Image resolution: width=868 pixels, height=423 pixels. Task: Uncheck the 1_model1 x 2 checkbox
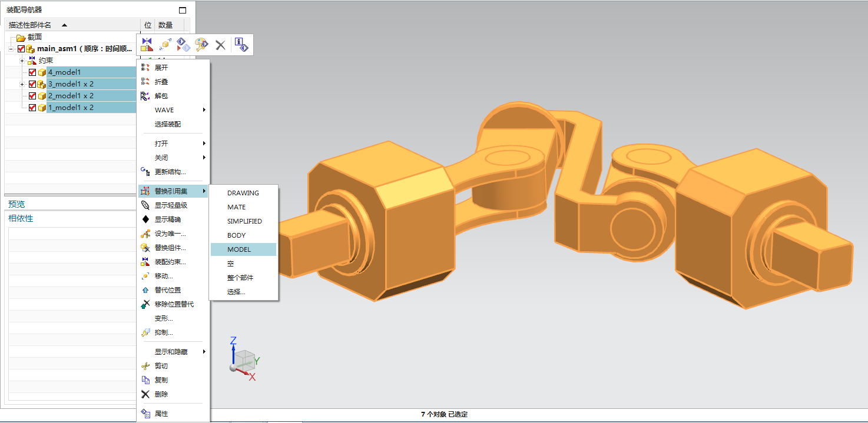click(x=32, y=108)
